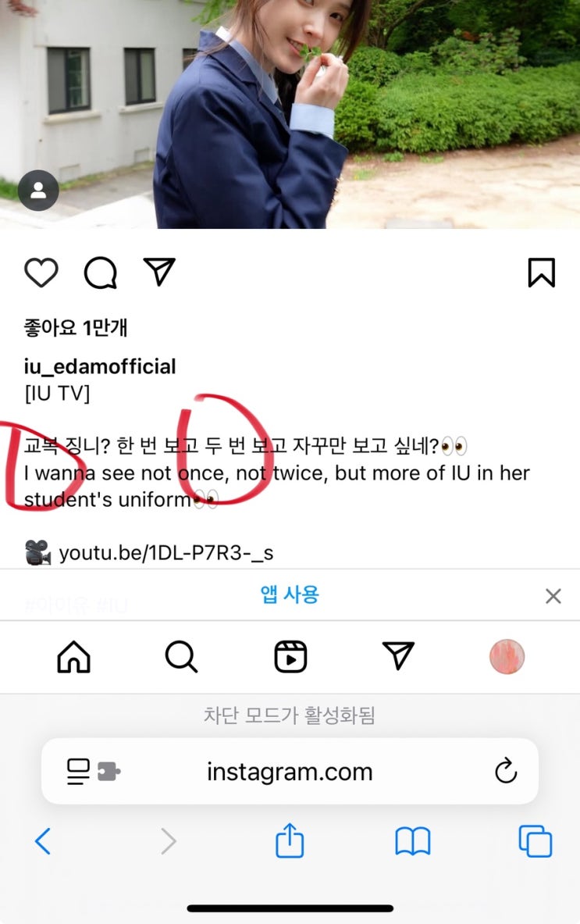The image size is (580, 924).
Task: Open direct messages in bottom navigation
Action: pos(399,655)
